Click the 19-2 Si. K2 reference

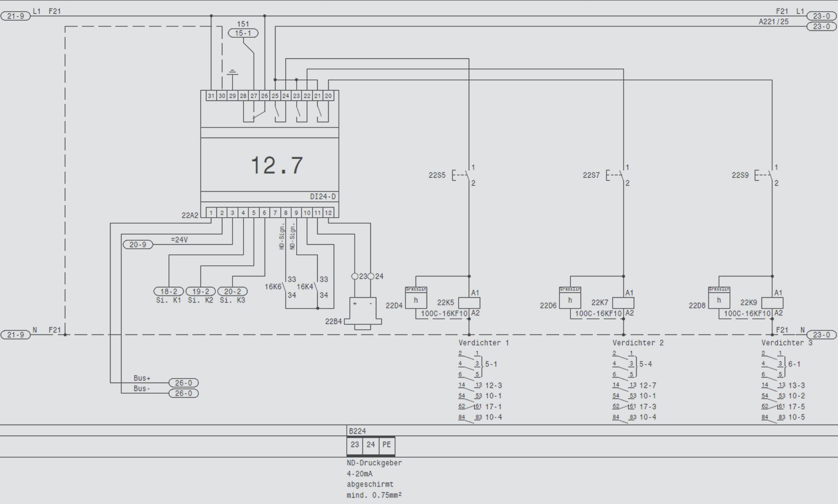coord(200,291)
